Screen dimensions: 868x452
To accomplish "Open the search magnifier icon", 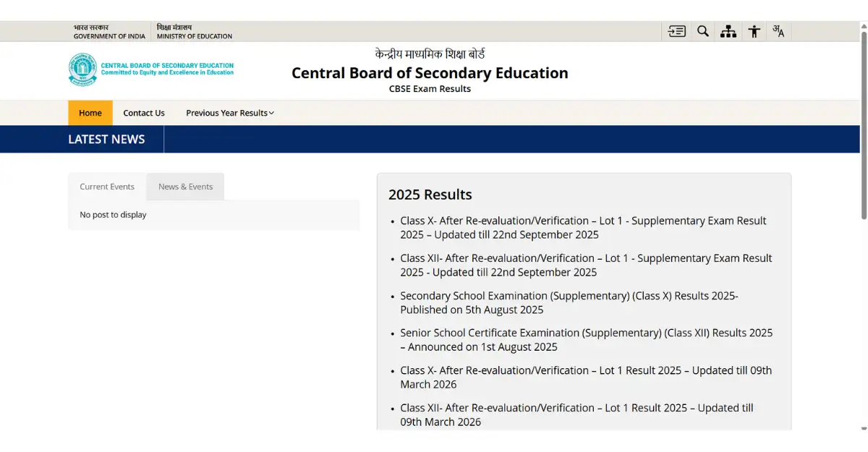I will [702, 31].
